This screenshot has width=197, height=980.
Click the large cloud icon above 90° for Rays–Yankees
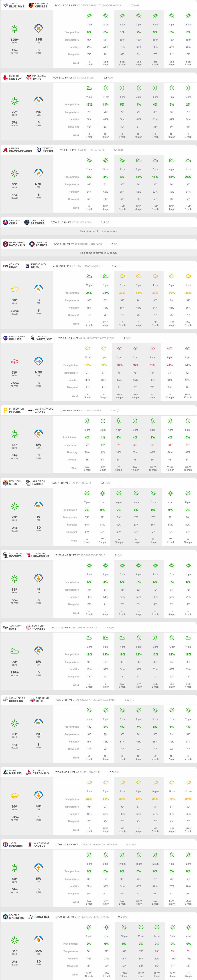point(15,651)
